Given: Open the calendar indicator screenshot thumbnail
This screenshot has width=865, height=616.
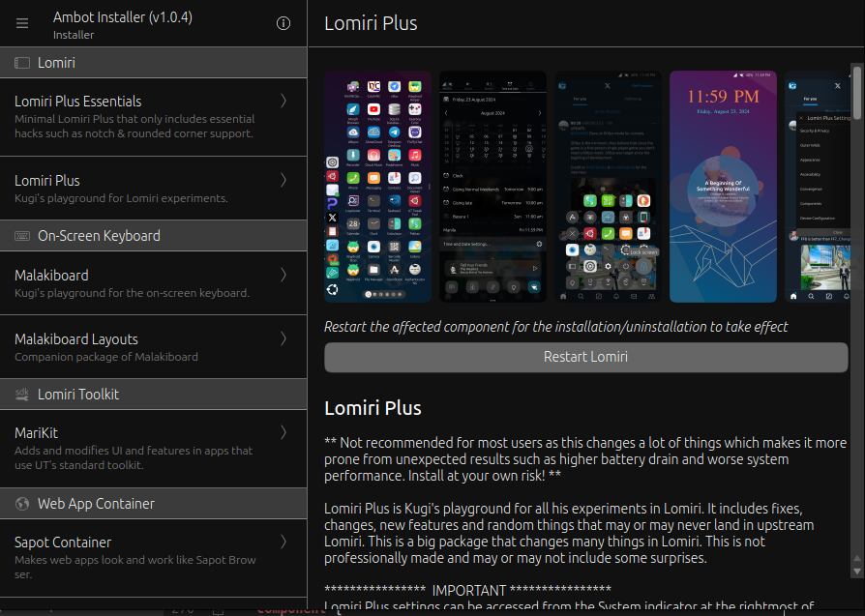Looking at the screenshot, I should coord(492,187).
